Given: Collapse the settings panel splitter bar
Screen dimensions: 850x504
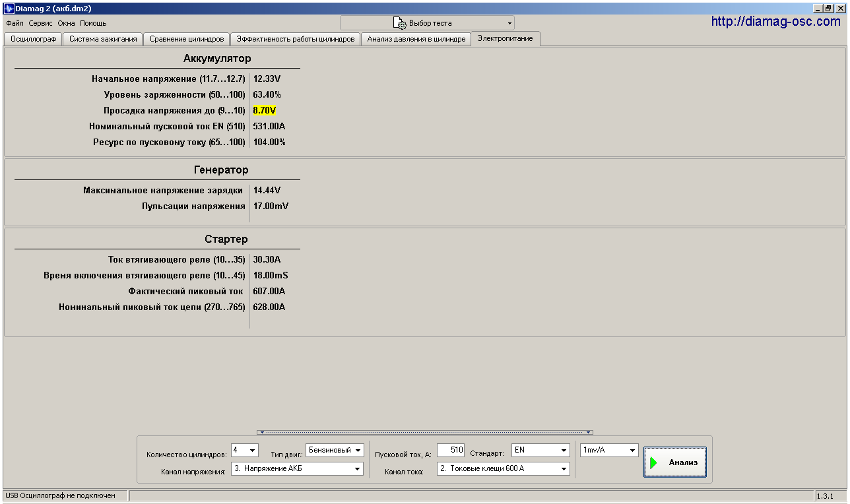Looking at the screenshot, I should (x=424, y=432).
